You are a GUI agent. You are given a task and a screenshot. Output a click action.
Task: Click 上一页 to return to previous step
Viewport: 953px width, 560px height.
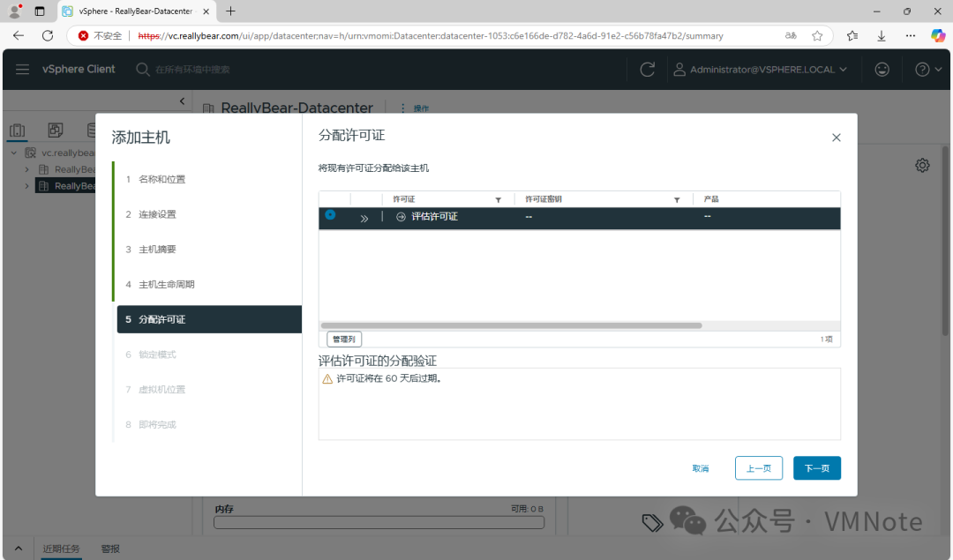click(x=759, y=467)
